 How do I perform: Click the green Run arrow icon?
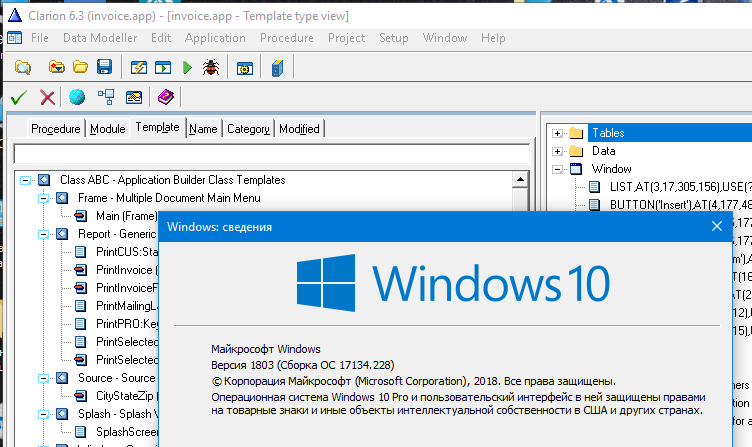click(x=186, y=68)
